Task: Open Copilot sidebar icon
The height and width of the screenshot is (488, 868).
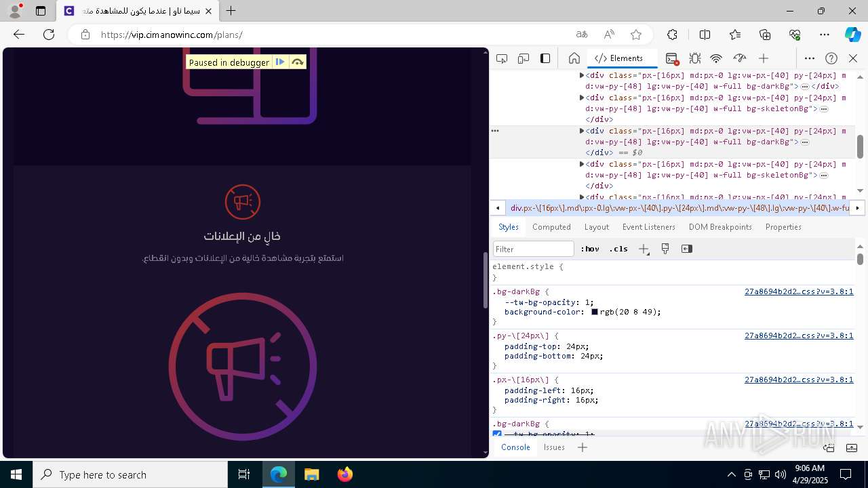Action: [x=852, y=35]
